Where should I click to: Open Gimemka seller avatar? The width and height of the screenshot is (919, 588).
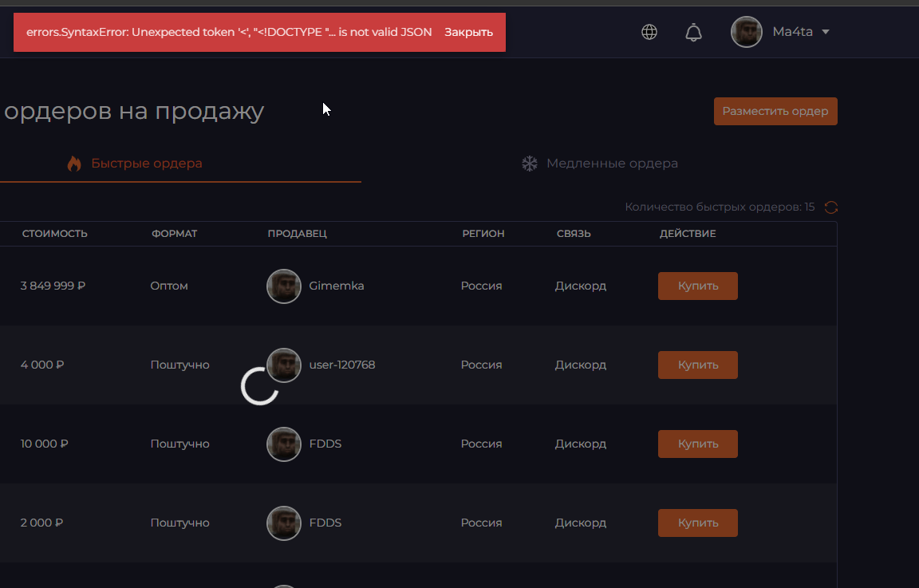284,286
